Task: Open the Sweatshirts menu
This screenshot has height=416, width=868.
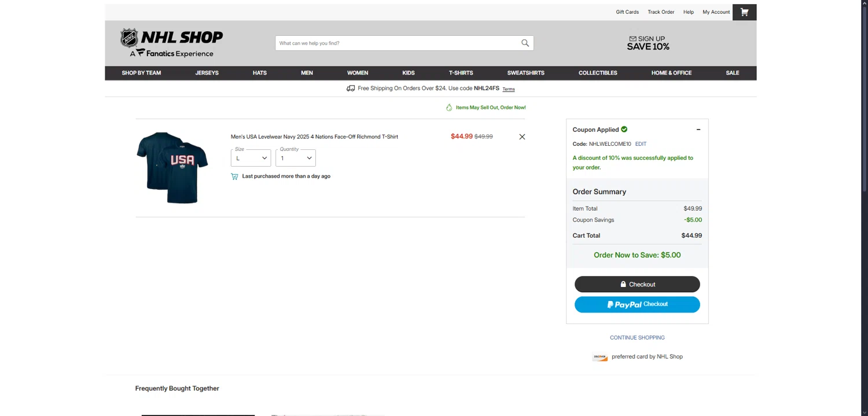Action: pos(526,73)
